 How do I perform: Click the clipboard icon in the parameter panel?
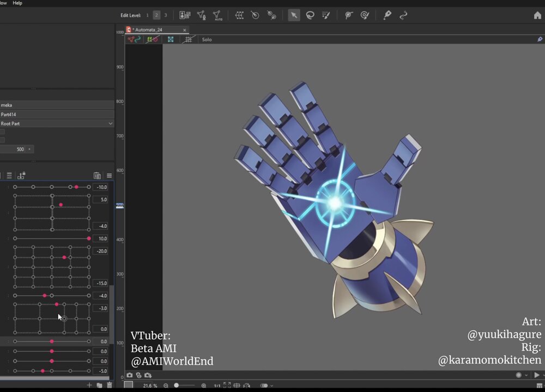click(x=96, y=175)
